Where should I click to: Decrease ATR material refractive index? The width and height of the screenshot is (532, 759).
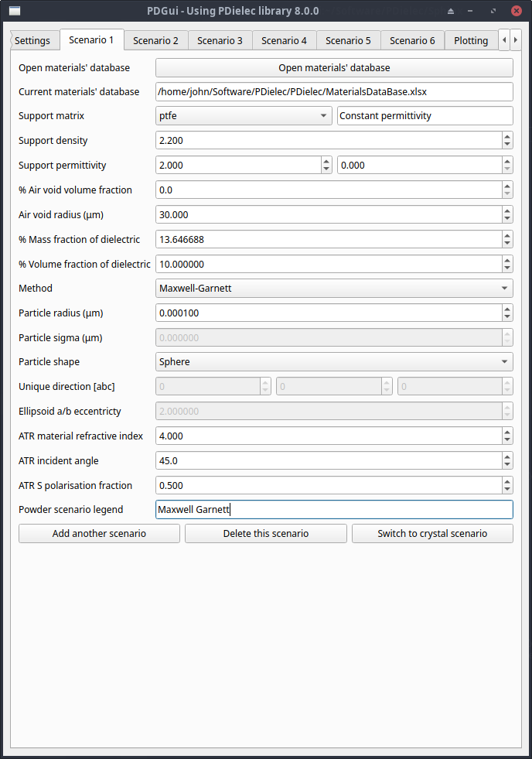507,439
